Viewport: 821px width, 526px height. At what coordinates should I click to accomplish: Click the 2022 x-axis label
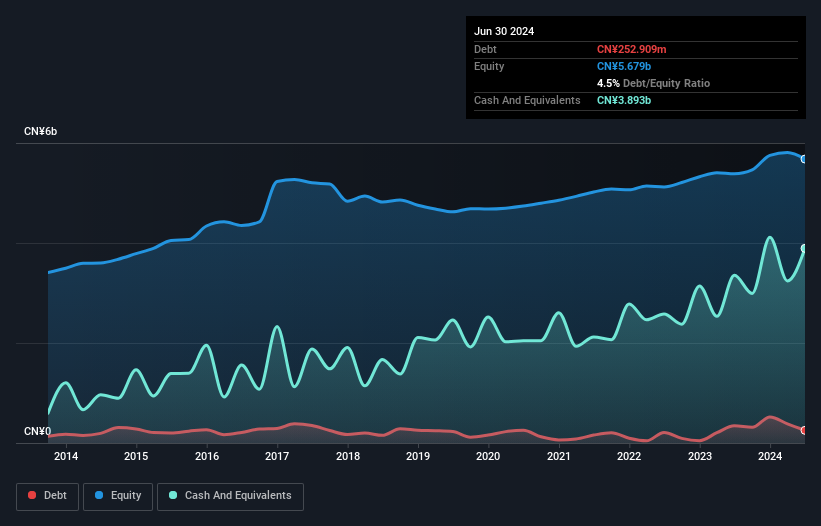(629, 456)
